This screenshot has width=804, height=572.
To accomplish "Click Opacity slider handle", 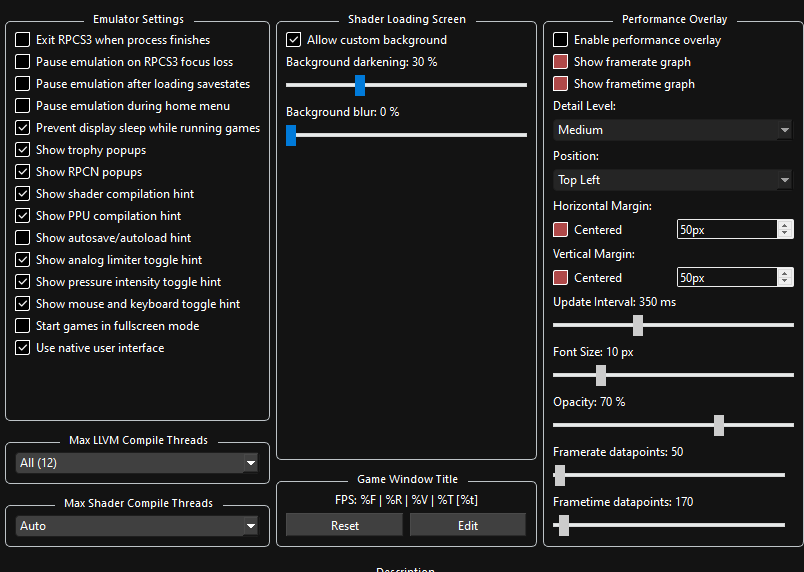I will [x=719, y=425].
